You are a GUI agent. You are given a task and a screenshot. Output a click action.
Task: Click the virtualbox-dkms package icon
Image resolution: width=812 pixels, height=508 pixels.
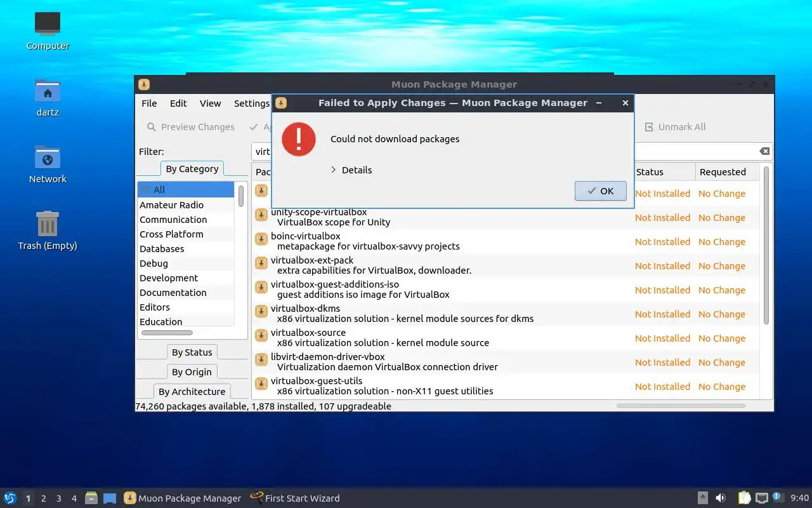click(x=261, y=311)
